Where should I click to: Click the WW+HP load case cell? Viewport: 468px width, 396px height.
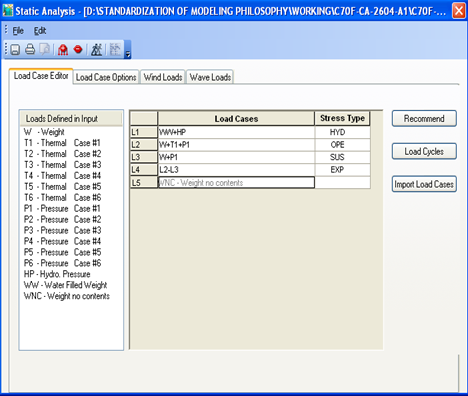click(x=236, y=132)
